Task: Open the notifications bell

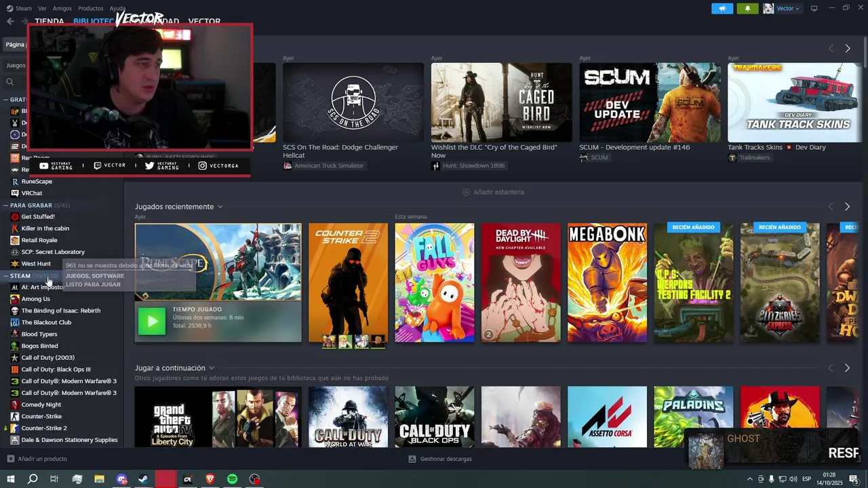Action: (x=747, y=8)
